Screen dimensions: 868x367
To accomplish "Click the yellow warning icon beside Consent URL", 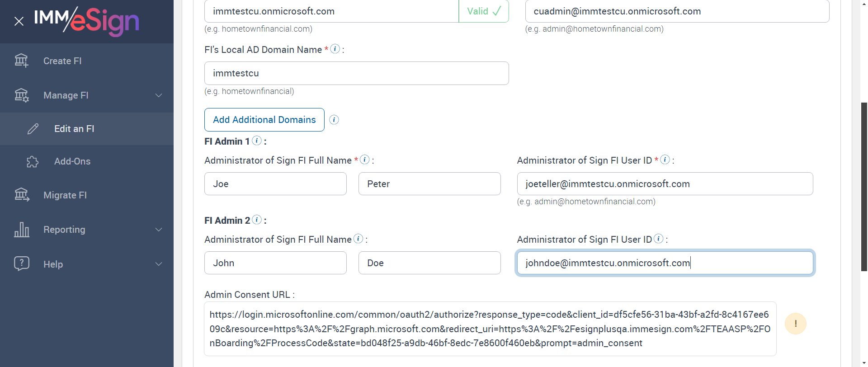I will point(795,324).
